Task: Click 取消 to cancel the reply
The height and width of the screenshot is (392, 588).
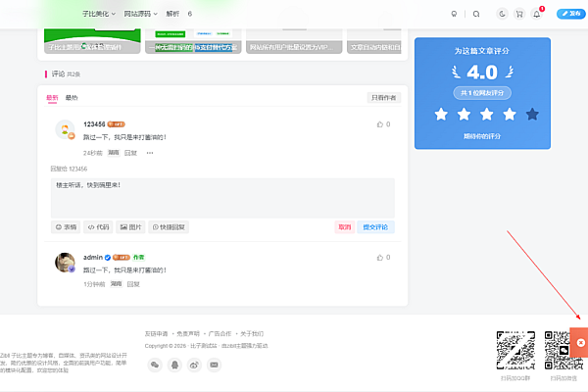Action: (344, 226)
